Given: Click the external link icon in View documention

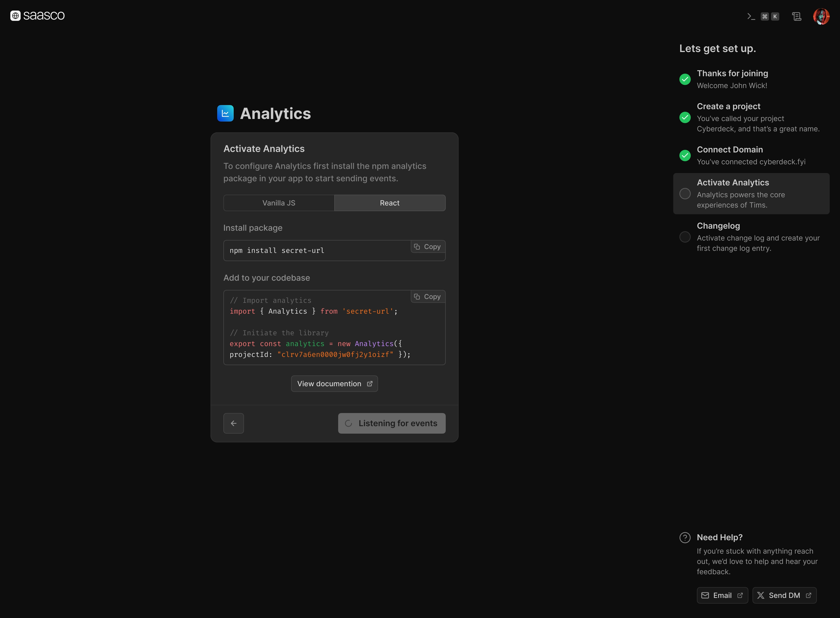Looking at the screenshot, I should 370,384.
